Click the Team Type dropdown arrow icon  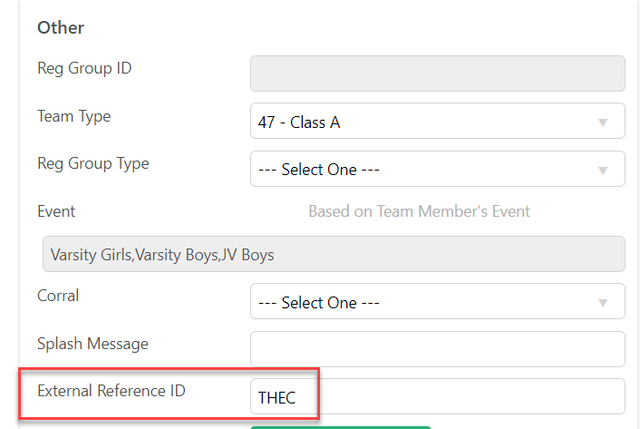click(x=602, y=122)
